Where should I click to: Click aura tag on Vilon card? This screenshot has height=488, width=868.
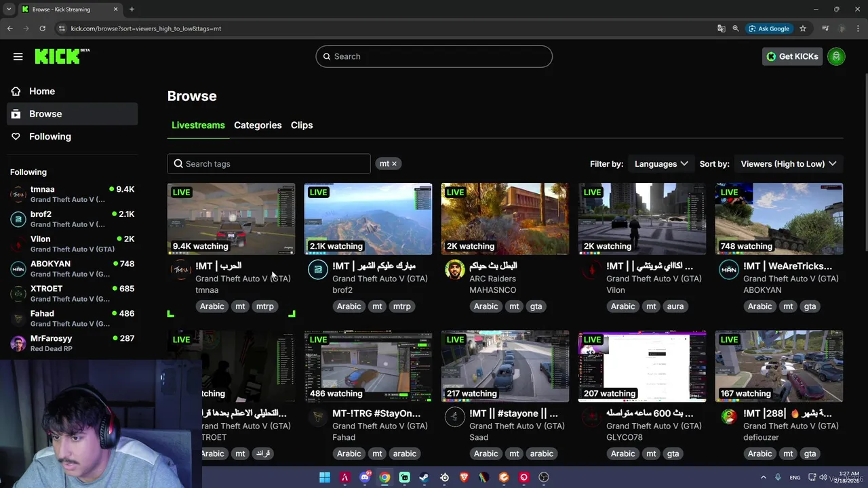pyautogui.click(x=675, y=306)
